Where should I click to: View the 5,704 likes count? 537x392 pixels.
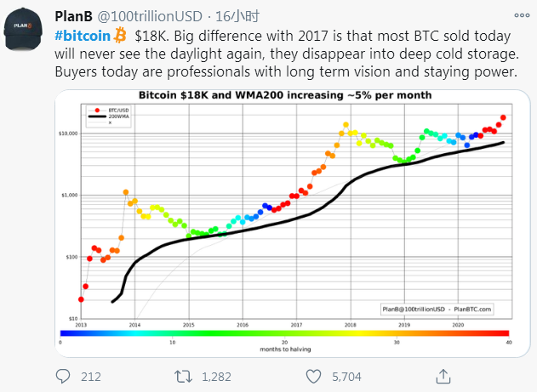346,377
